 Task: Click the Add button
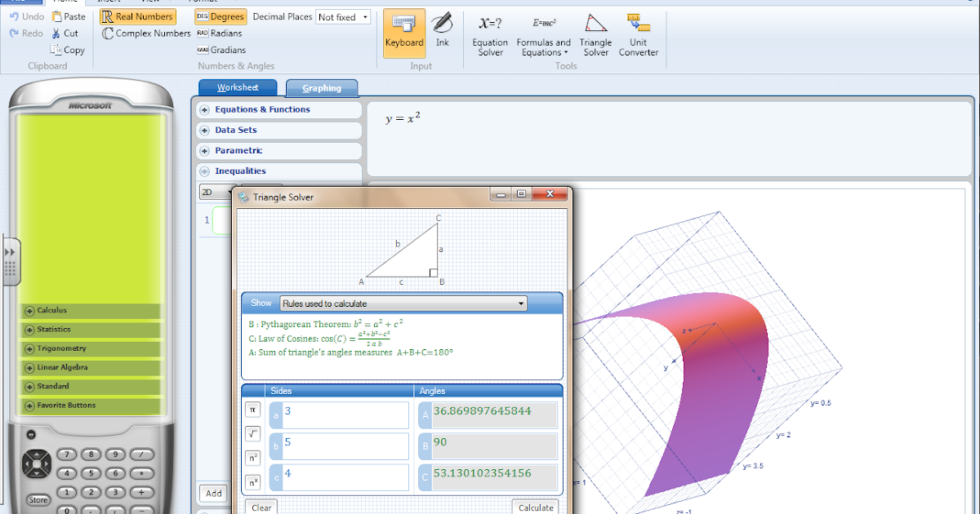click(x=214, y=493)
